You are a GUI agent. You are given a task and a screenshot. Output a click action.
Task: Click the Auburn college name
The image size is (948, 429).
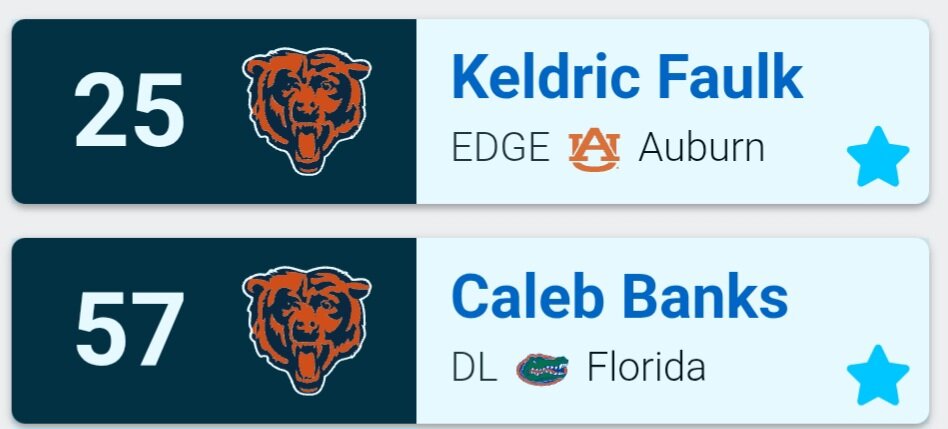(701, 149)
